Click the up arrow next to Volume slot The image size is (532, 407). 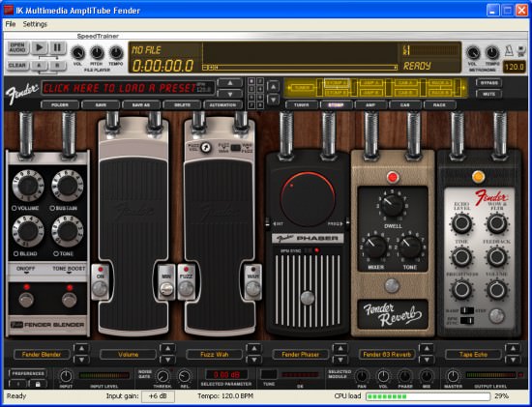167,348
